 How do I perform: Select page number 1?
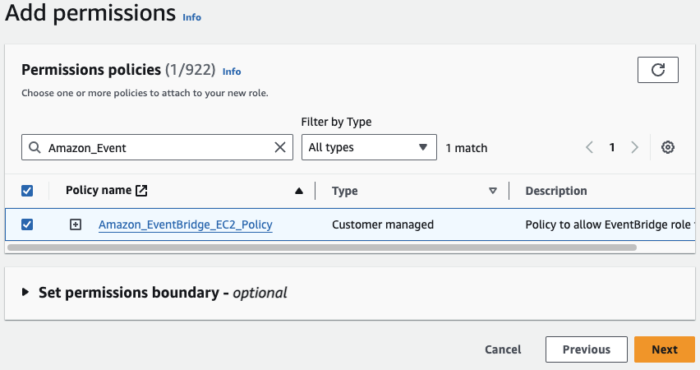coord(612,147)
